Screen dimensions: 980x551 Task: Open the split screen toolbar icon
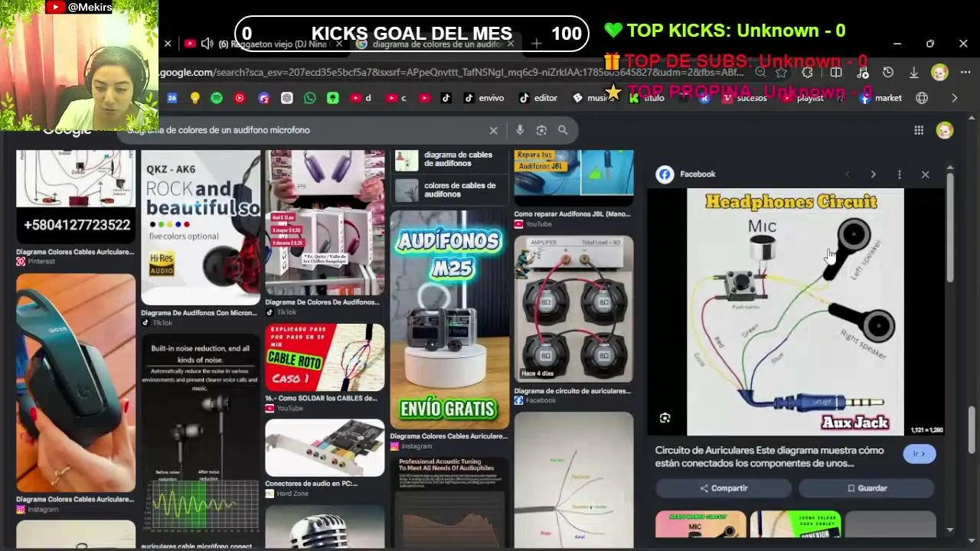coord(836,73)
